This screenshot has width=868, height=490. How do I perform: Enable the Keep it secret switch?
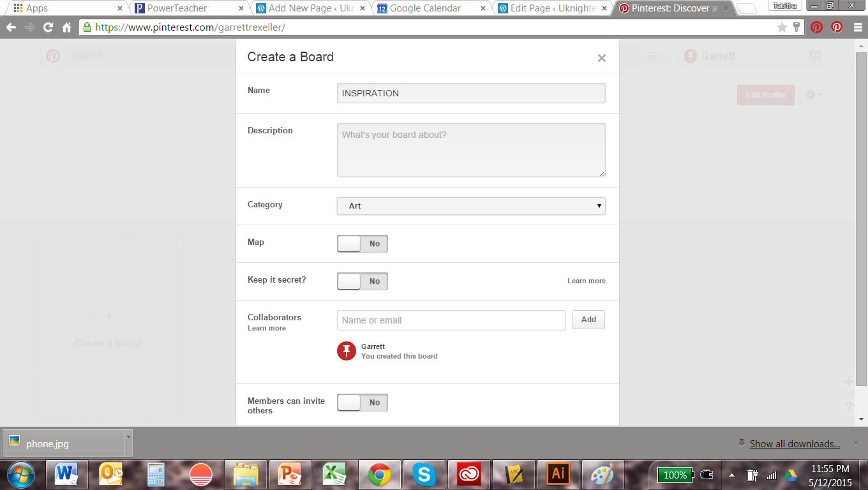click(x=363, y=281)
